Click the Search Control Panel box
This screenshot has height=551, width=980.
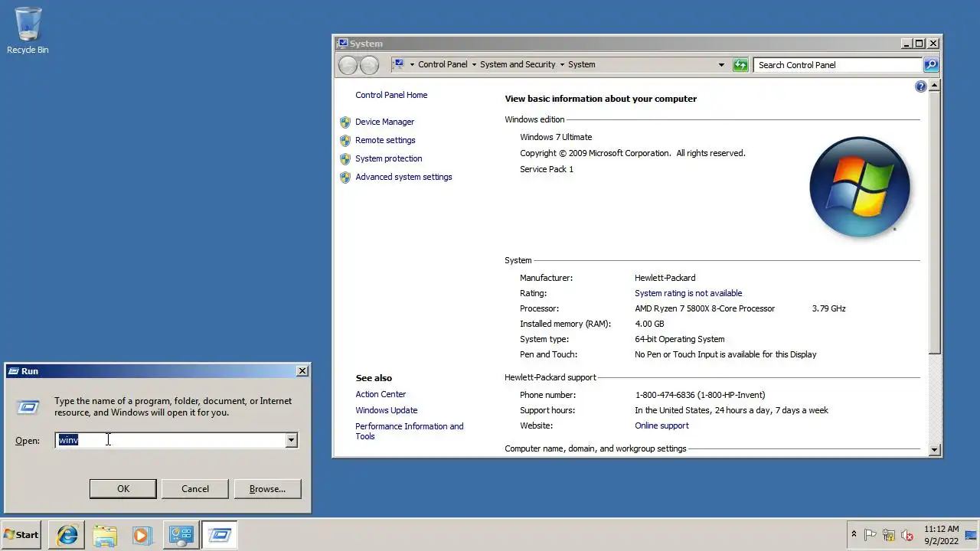(x=838, y=65)
